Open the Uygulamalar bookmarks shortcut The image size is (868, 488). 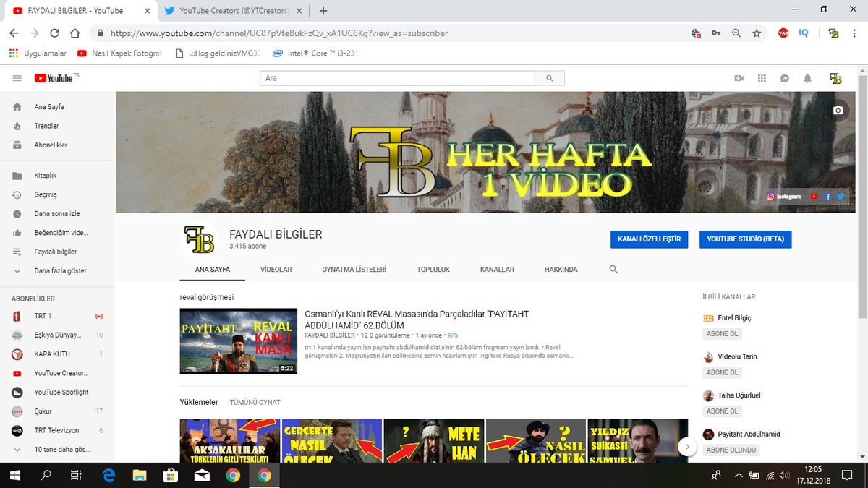point(38,53)
